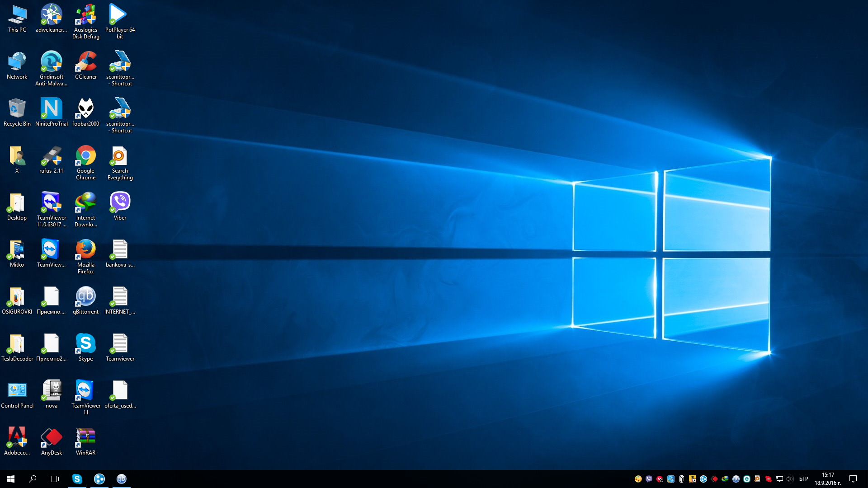Open the Recycle Bin
This screenshot has width=868, height=488.
pyautogui.click(x=17, y=113)
